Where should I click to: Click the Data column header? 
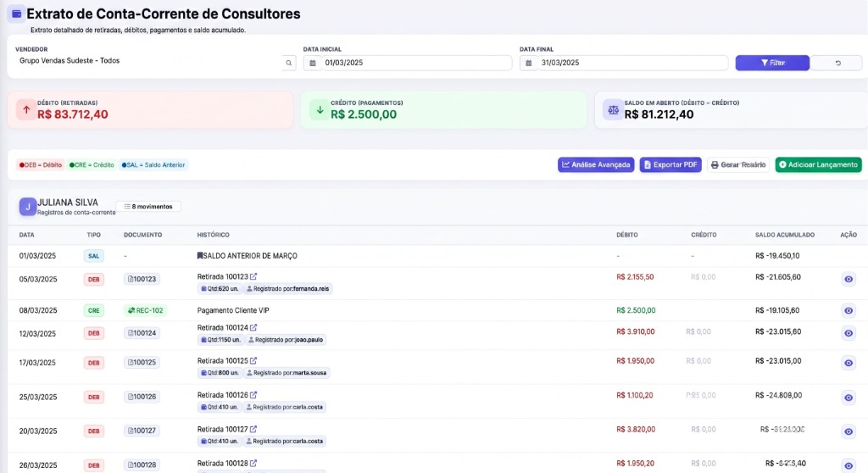pos(26,235)
